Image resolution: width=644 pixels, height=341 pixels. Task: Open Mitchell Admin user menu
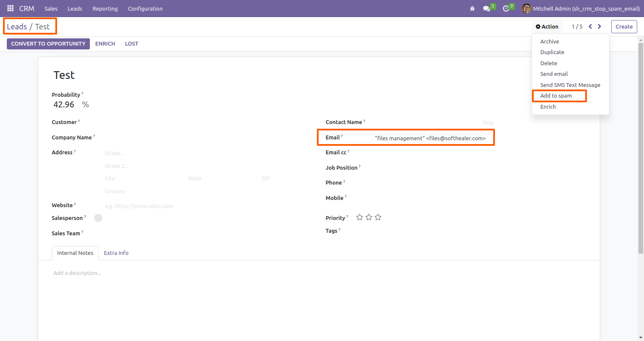coord(581,9)
